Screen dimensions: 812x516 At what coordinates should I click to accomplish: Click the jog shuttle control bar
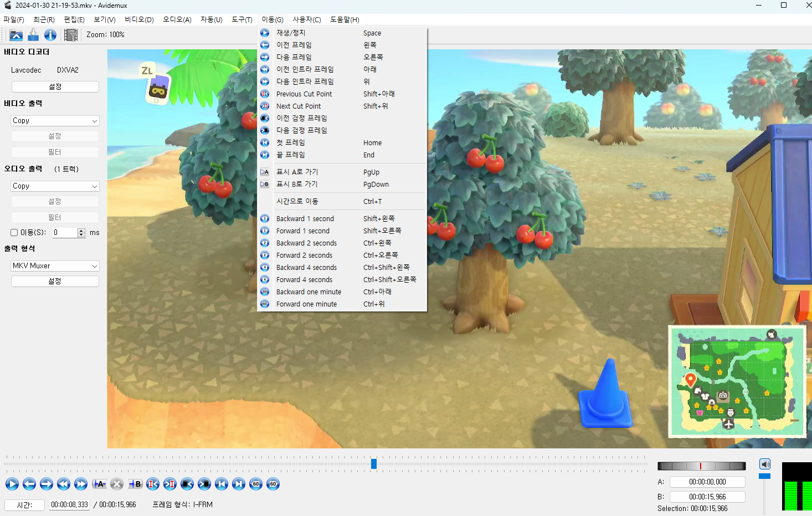701,466
